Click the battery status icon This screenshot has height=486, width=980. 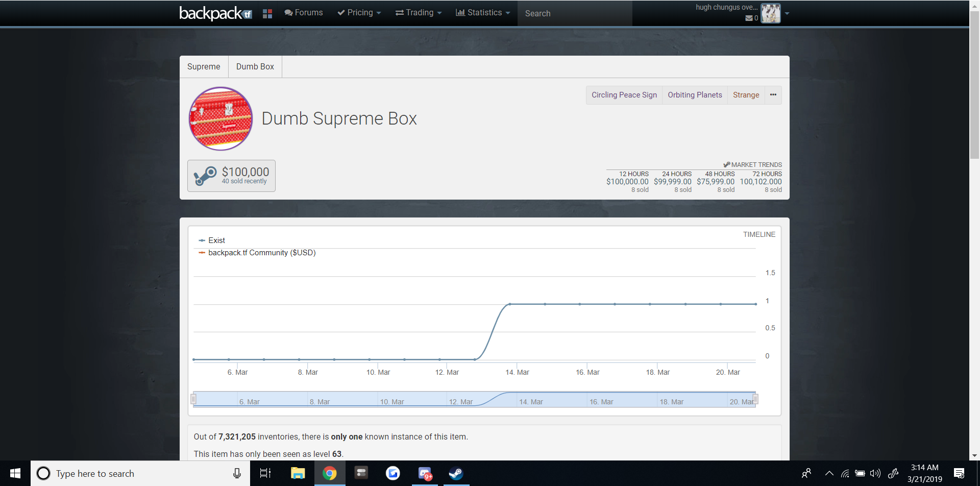860,473
